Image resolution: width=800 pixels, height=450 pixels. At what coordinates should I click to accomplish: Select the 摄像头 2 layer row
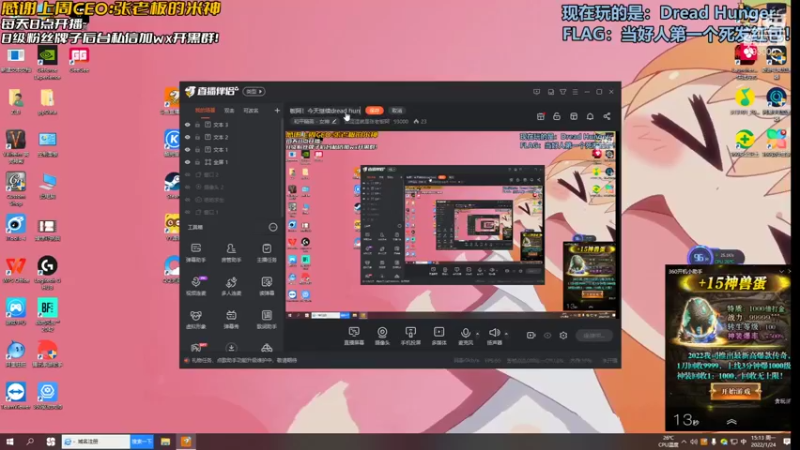tap(231, 187)
